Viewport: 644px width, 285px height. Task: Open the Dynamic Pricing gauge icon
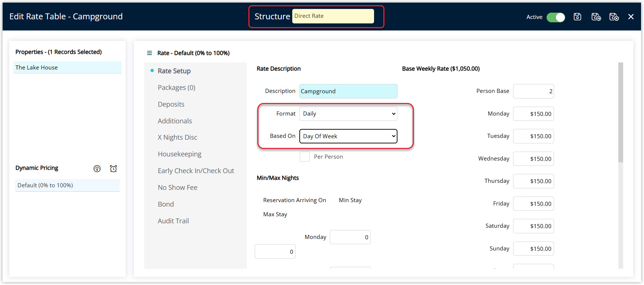point(97,169)
